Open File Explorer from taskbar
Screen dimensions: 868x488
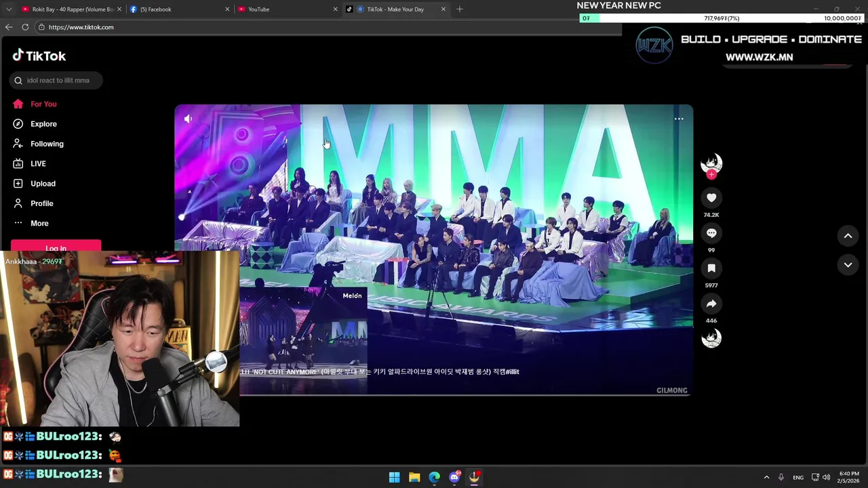click(x=414, y=477)
